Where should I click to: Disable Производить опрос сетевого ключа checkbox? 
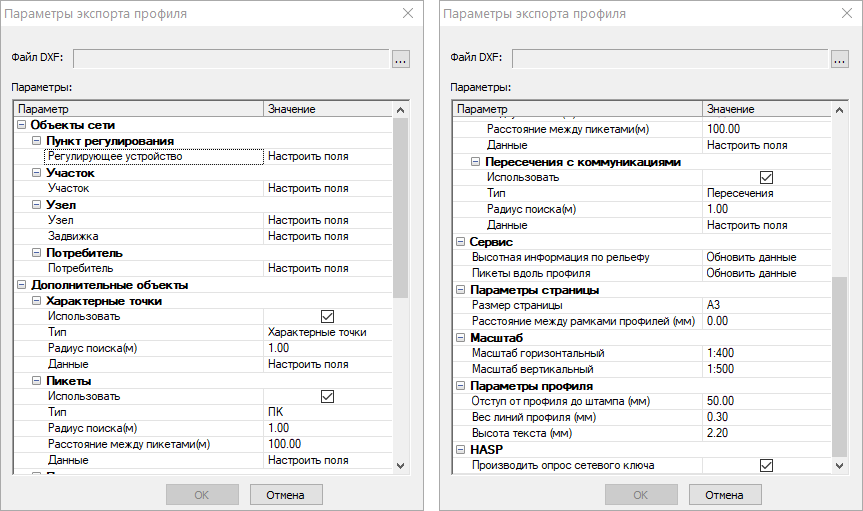(766, 465)
